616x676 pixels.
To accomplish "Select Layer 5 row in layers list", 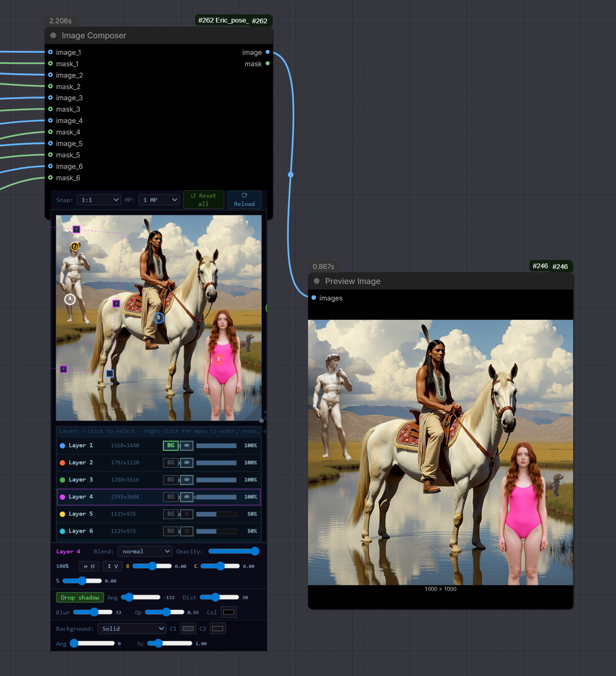I will point(159,514).
